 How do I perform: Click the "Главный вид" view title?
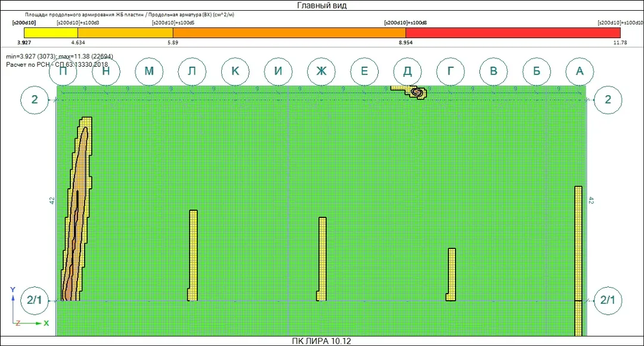(x=321, y=5)
